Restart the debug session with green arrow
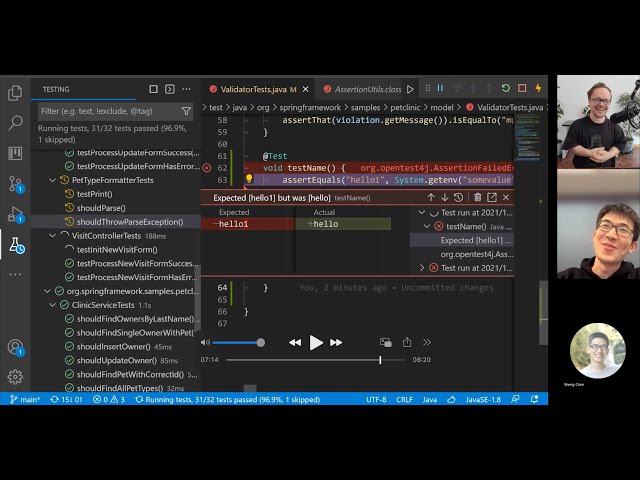 (x=506, y=88)
